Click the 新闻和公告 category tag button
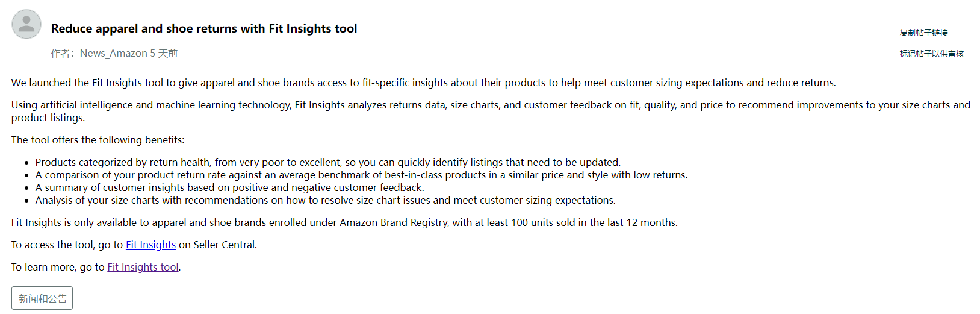This screenshot has height=314, width=980. pyautogui.click(x=42, y=298)
